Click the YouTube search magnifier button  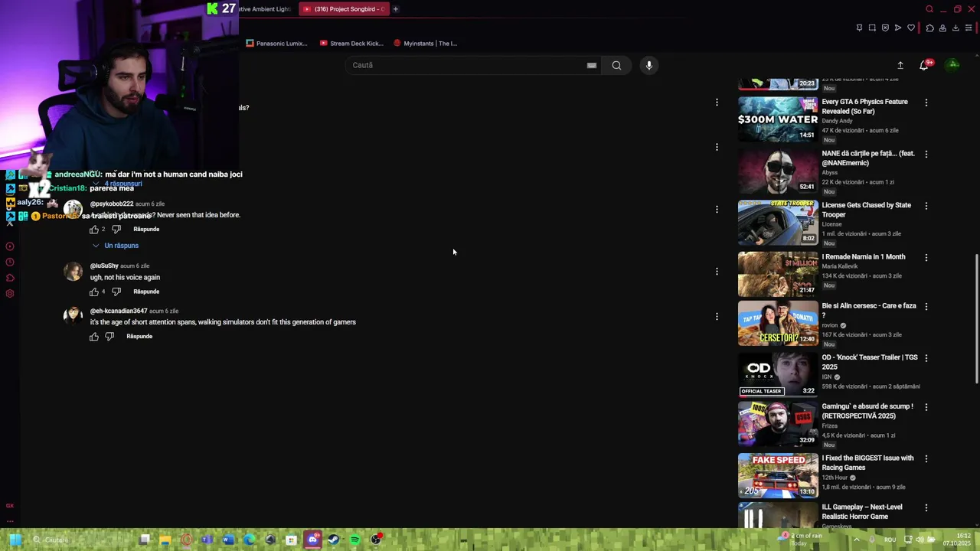(616, 65)
